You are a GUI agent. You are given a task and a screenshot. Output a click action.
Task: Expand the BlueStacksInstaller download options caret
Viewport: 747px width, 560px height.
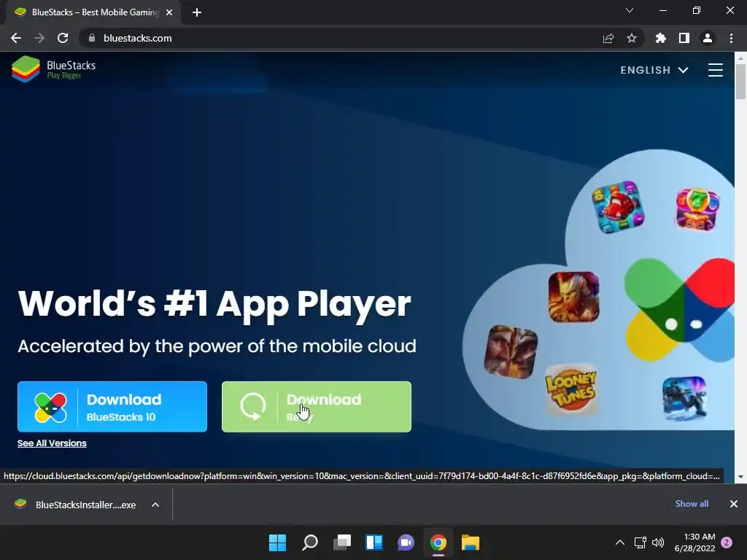155,505
